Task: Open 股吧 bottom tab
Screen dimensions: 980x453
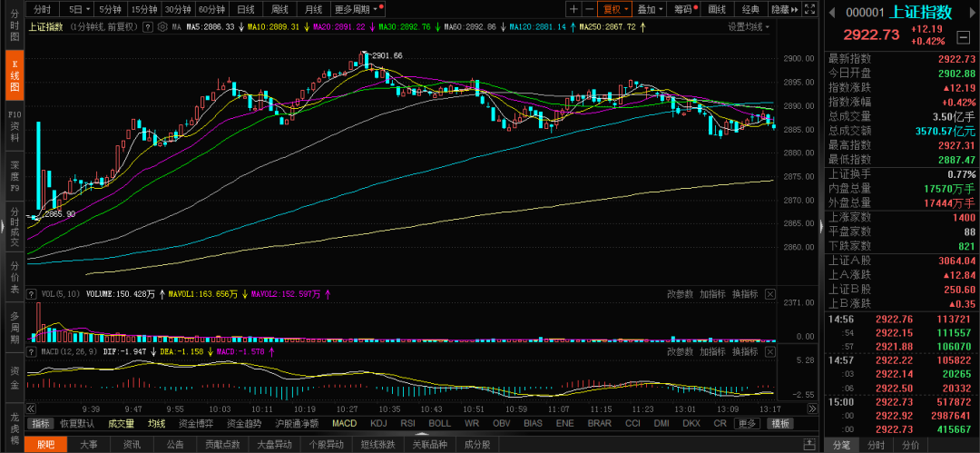Action: [x=45, y=445]
